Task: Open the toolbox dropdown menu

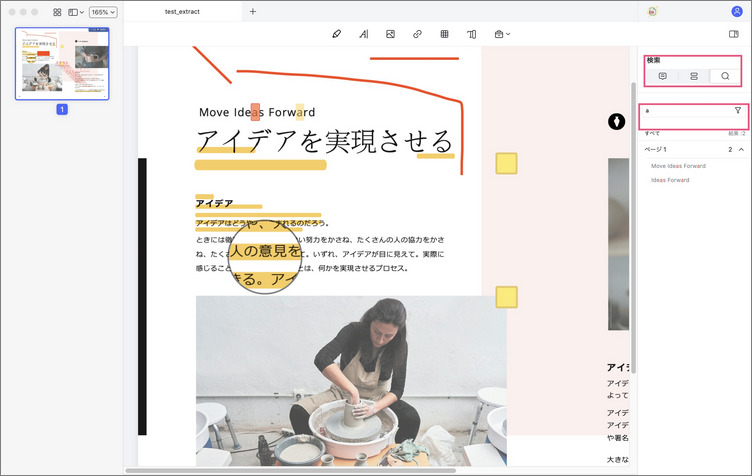Action: 502,34
